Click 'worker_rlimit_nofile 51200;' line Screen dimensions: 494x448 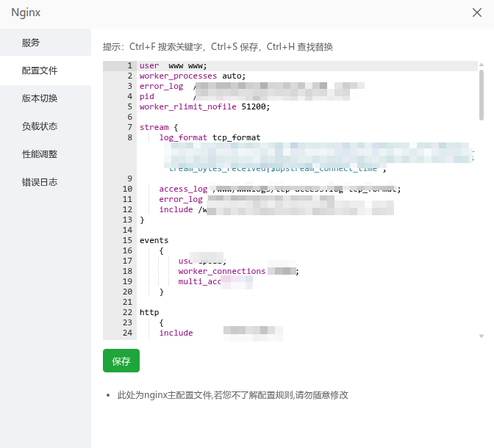(205, 106)
